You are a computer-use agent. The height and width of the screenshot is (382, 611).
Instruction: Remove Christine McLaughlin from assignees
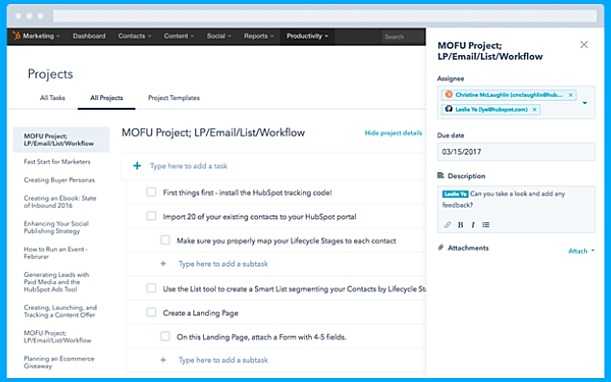[x=571, y=95]
